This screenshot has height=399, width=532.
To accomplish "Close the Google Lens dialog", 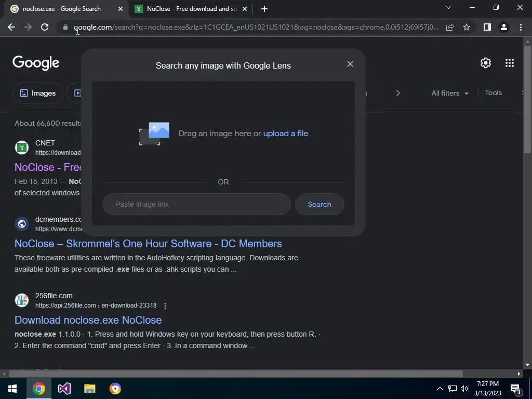I will tap(350, 64).
